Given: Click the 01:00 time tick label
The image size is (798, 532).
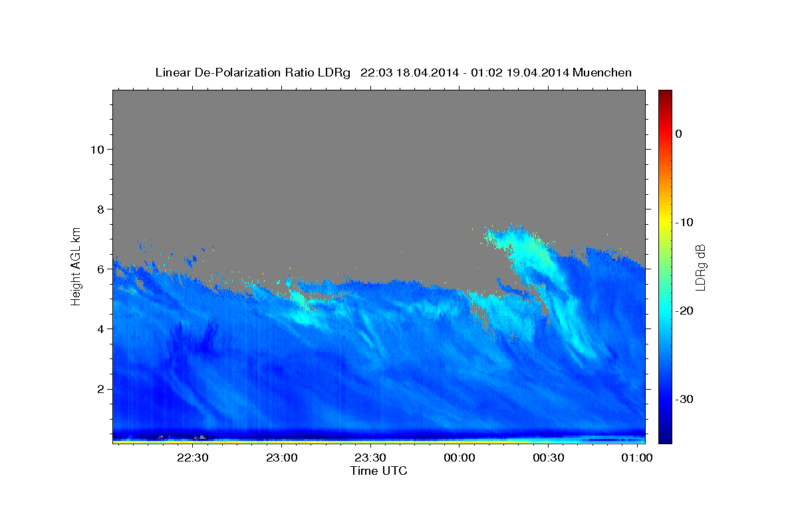Looking at the screenshot, I should [636, 458].
